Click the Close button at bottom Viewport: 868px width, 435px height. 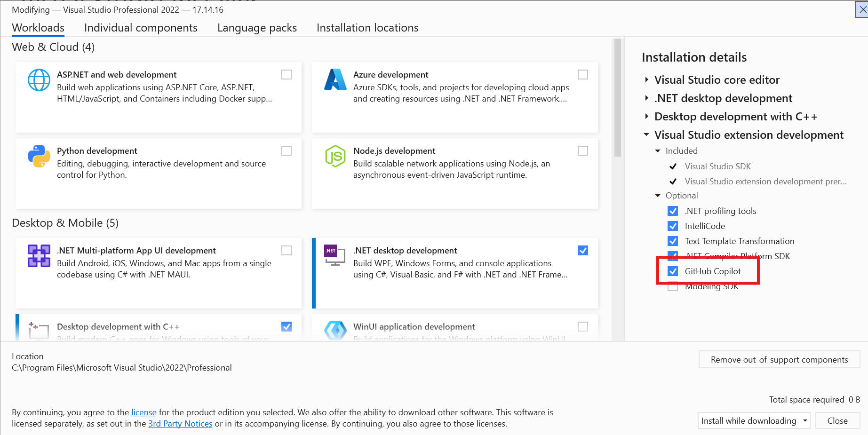click(837, 420)
